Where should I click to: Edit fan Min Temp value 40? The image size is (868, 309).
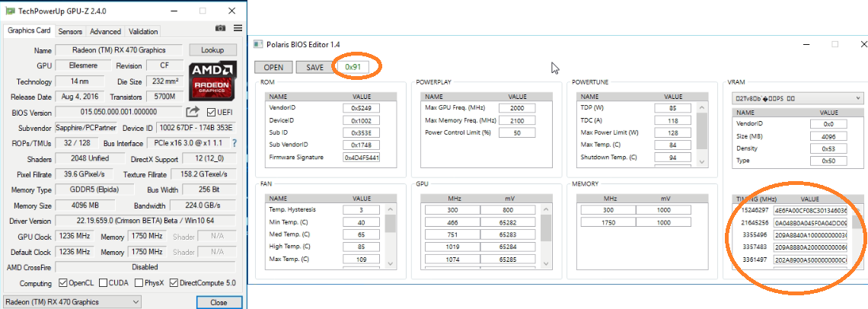(x=361, y=222)
